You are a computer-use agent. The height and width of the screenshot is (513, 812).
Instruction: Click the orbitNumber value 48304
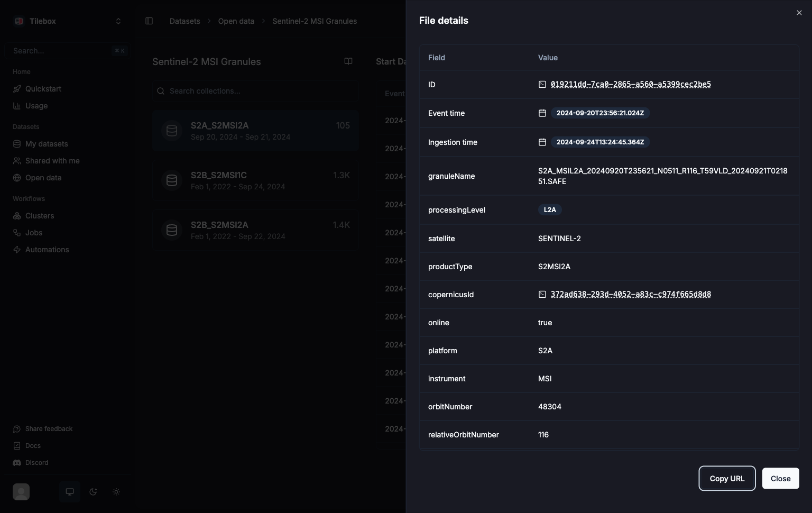(x=550, y=407)
